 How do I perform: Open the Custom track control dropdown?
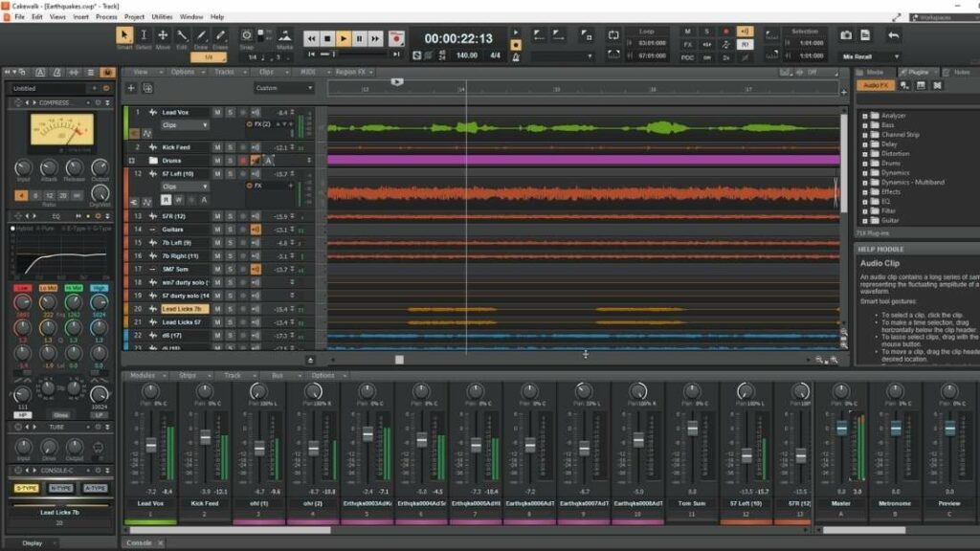[283, 88]
